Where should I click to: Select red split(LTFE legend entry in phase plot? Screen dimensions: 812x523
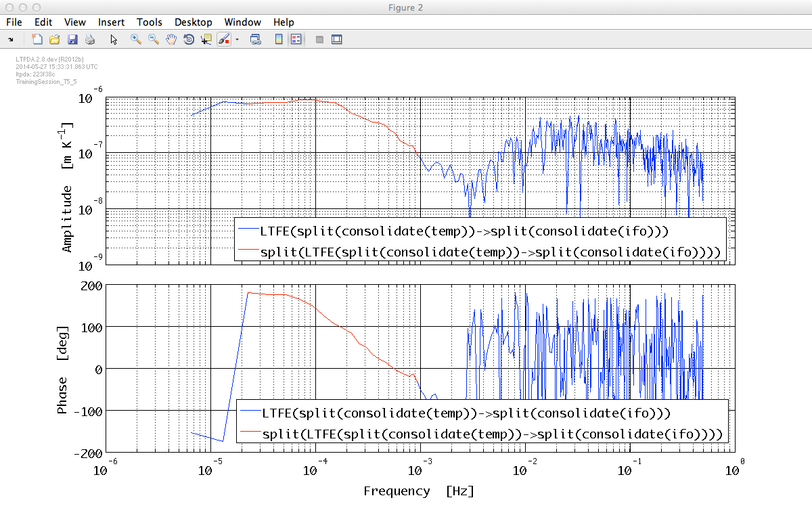click(x=482, y=434)
